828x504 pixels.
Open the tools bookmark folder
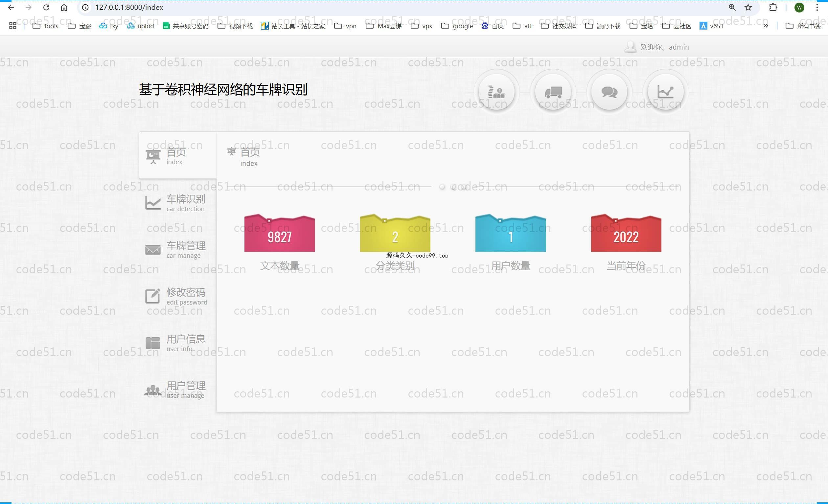pyautogui.click(x=45, y=26)
